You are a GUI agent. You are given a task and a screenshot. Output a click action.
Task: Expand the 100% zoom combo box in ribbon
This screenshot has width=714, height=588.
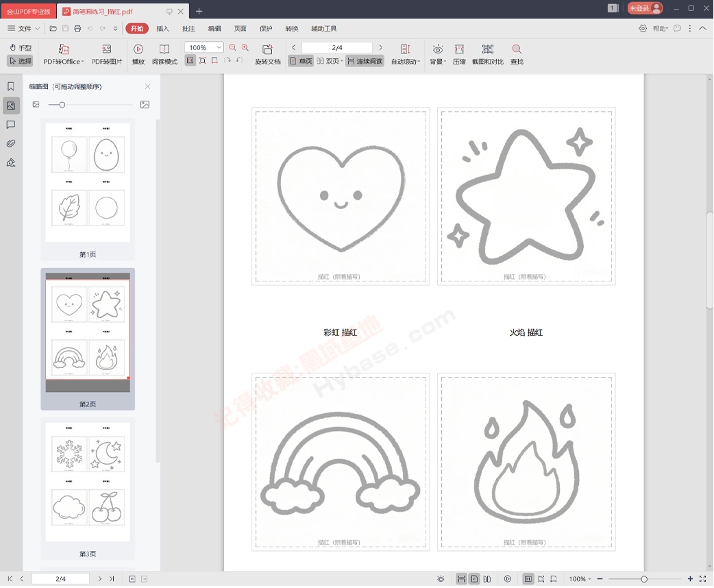point(219,47)
